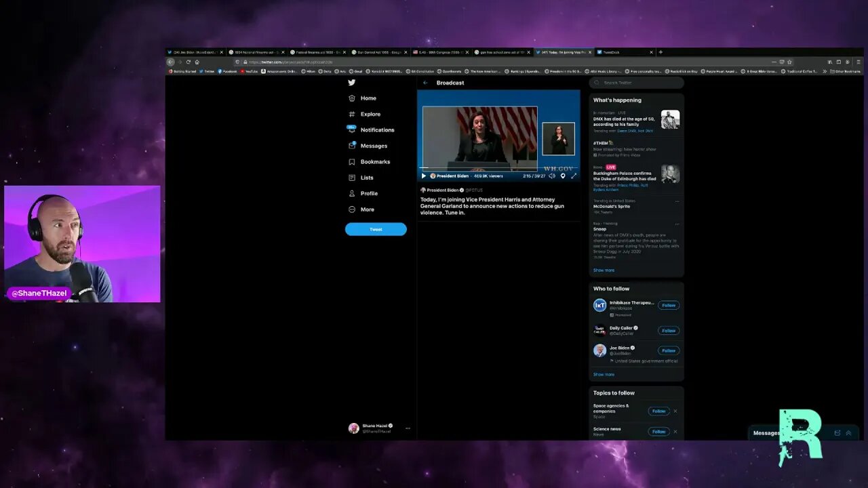This screenshot has width=868, height=488.
Task: Click browser home button
Action: pyautogui.click(x=197, y=62)
